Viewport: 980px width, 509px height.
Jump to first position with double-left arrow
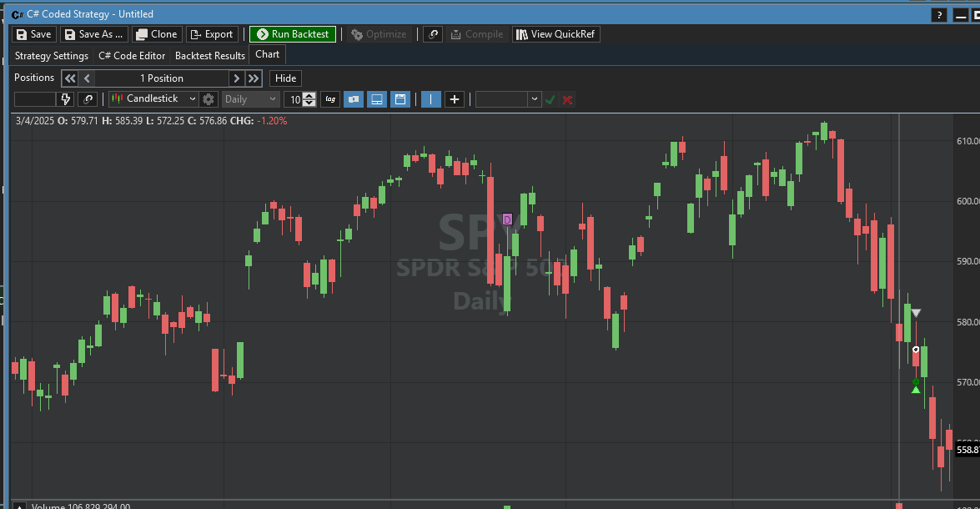[70, 78]
